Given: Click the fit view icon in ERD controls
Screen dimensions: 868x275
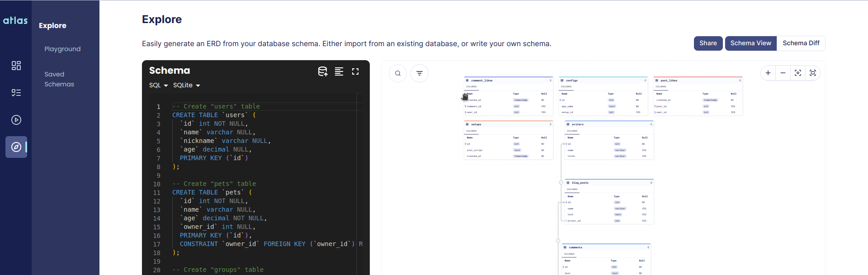Looking at the screenshot, I should 798,73.
